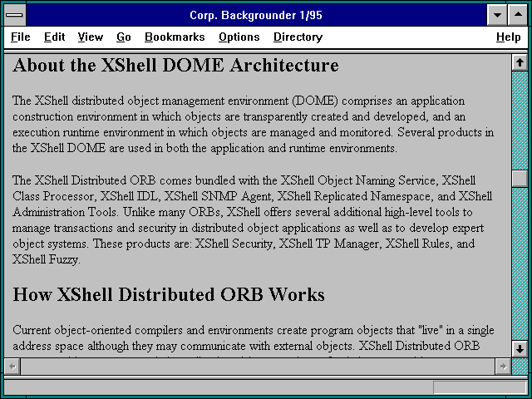This screenshot has height=399, width=532.
Task: Click the Corp. Backgrounder 1/95 title bar
Action: pos(256,15)
